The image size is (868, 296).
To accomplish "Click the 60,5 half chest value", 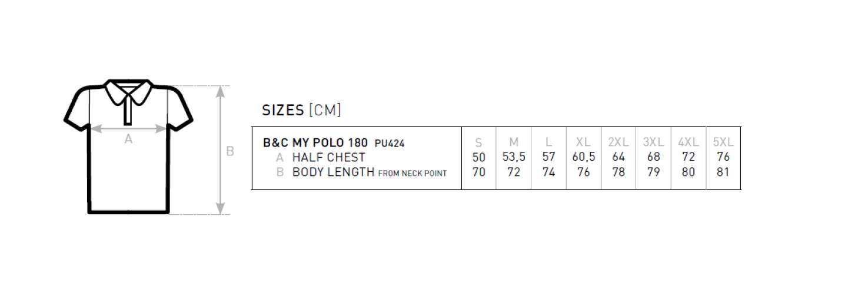I will [x=583, y=158].
